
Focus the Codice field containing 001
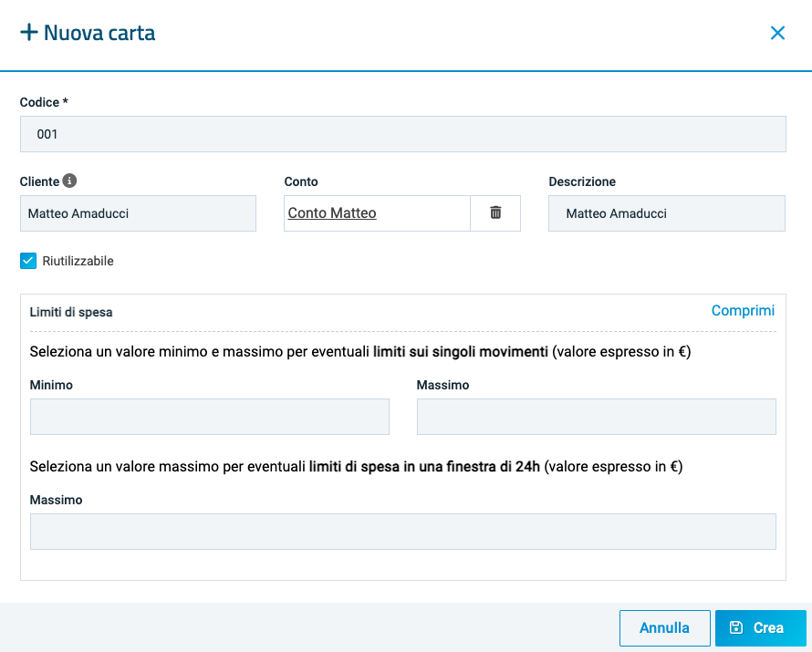402,134
